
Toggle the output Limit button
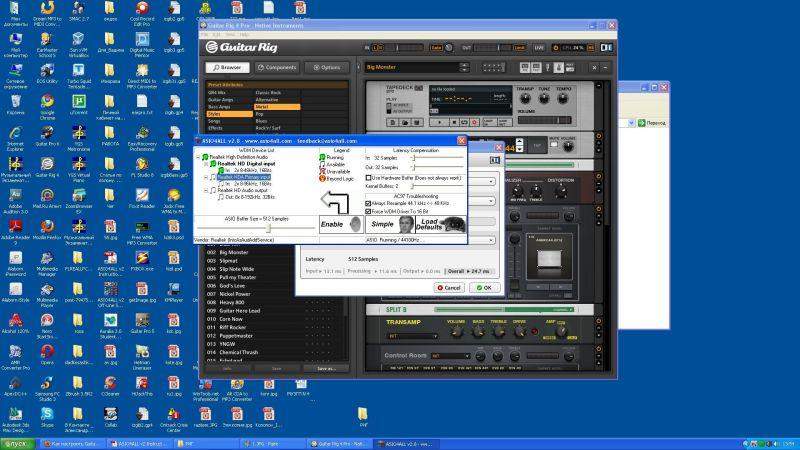519,47
